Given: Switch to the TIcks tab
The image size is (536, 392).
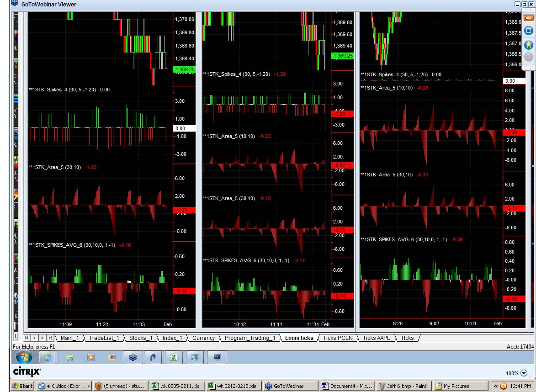Looking at the screenshot, I should 407,338.
